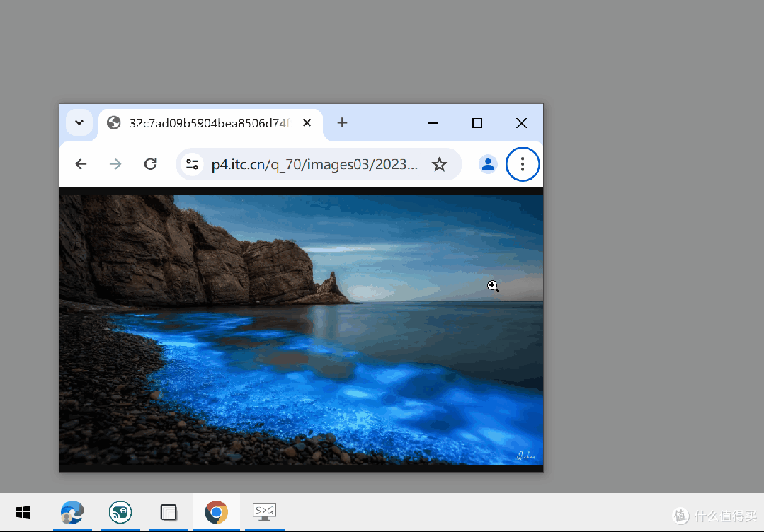Close the 32c7ad09b5904bea8506d74f tab
The width and height of the screenshot is (764, 532).
307,122
